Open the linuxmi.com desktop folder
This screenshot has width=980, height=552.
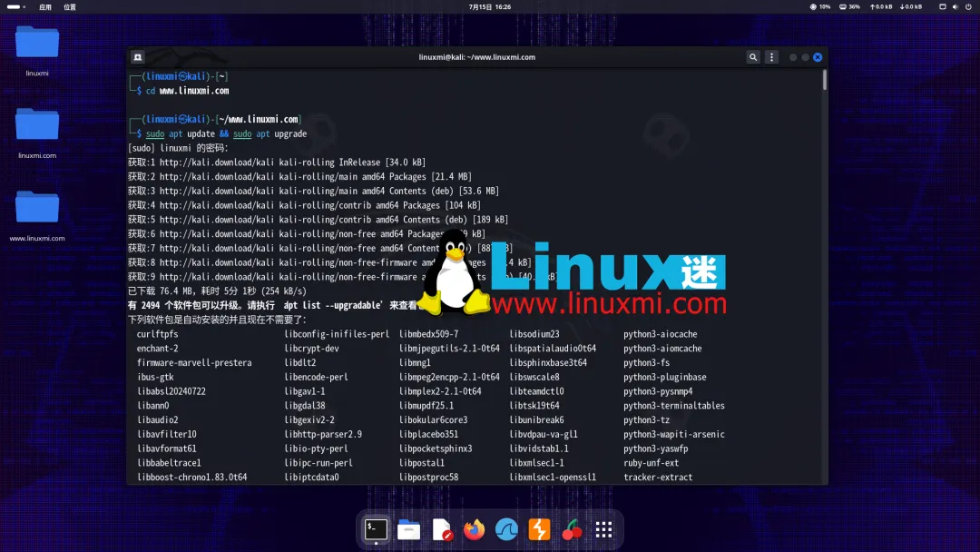pyautogui.click(x=37, y=133)
